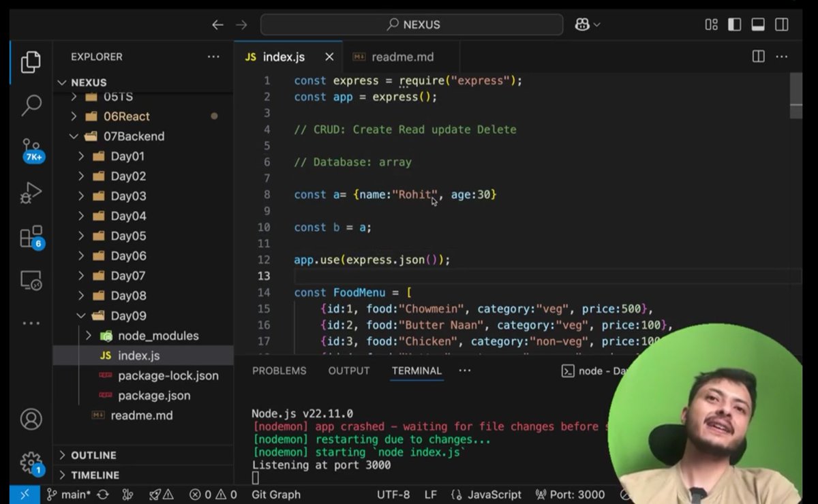This screenshot has width=818, height=504.
Task: Select index.js in the Day09 folder
Action: (x=138, y=355)
